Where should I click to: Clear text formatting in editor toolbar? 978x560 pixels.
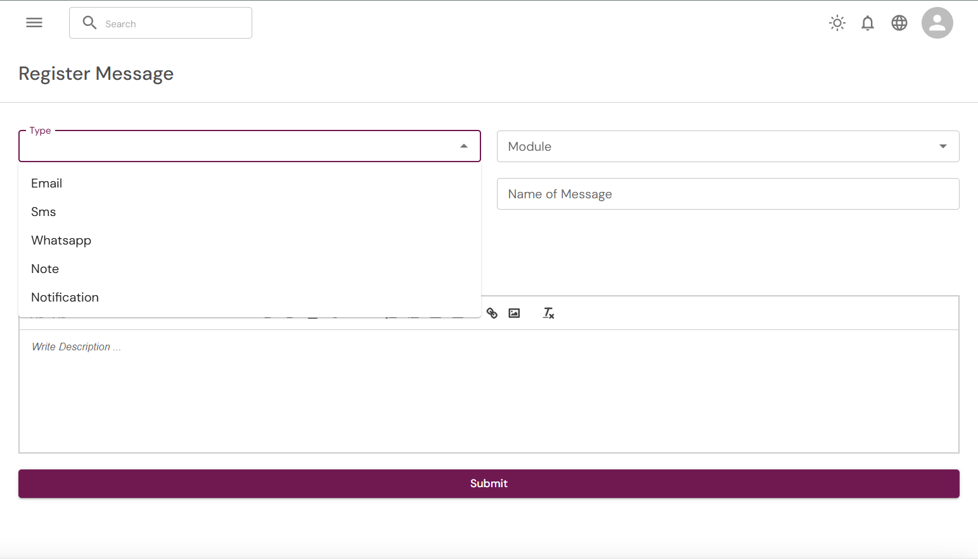tap(548, 313)
